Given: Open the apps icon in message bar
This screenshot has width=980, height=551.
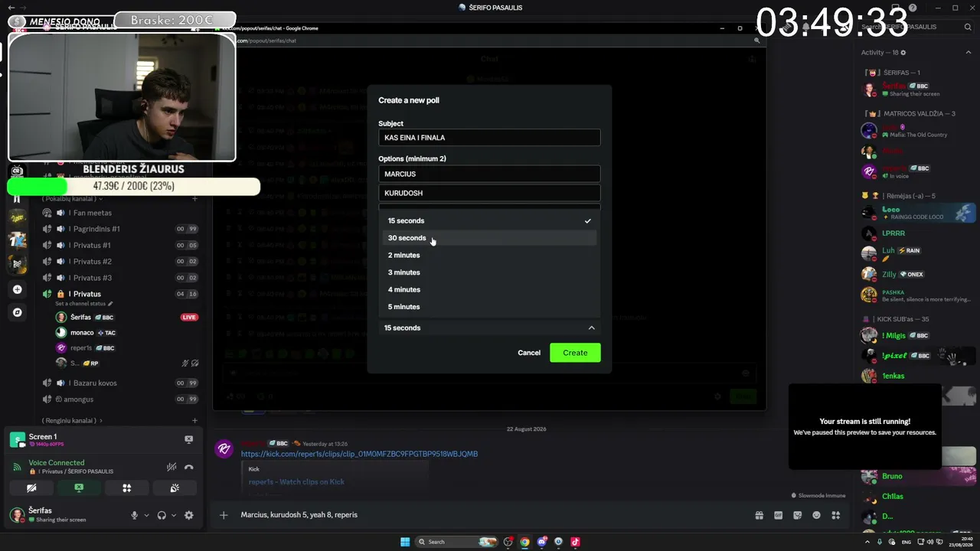Looking at the screenshot, I should tap(836, 515).
